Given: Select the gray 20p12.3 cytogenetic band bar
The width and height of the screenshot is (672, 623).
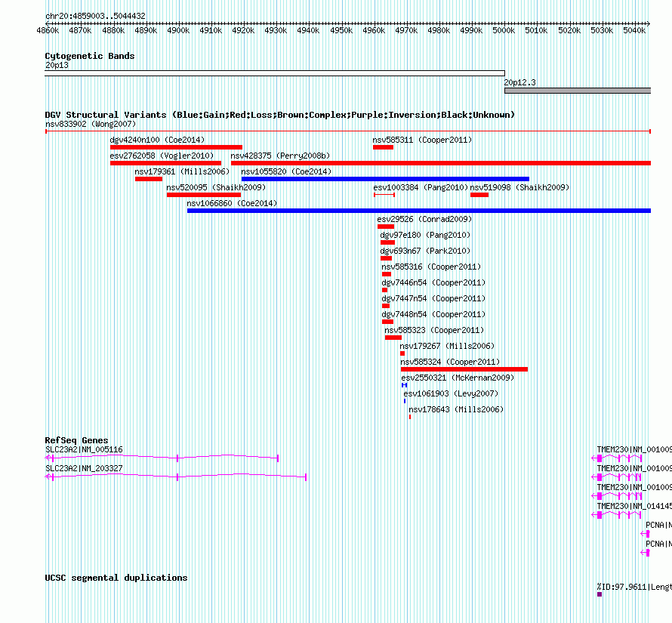Looking at the screenshot, I should pyautogui.click(x=578, y=91).
